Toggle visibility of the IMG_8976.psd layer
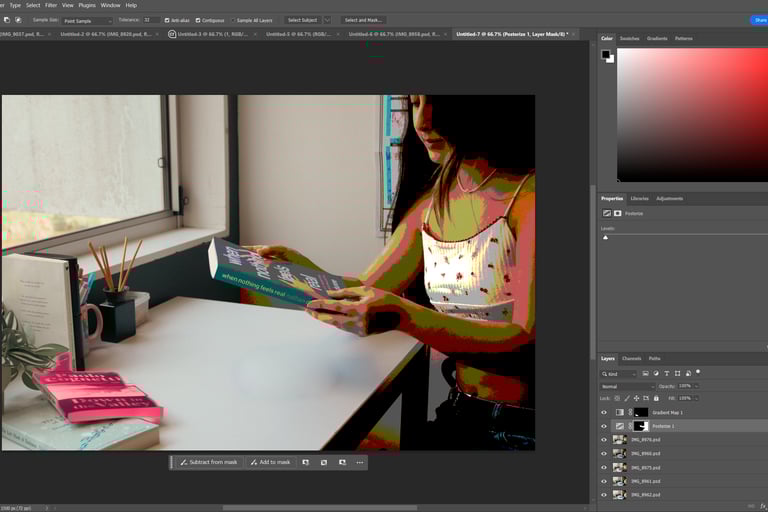Image resolution: width=768 pixels, height=512 pixels. point(604,440)
